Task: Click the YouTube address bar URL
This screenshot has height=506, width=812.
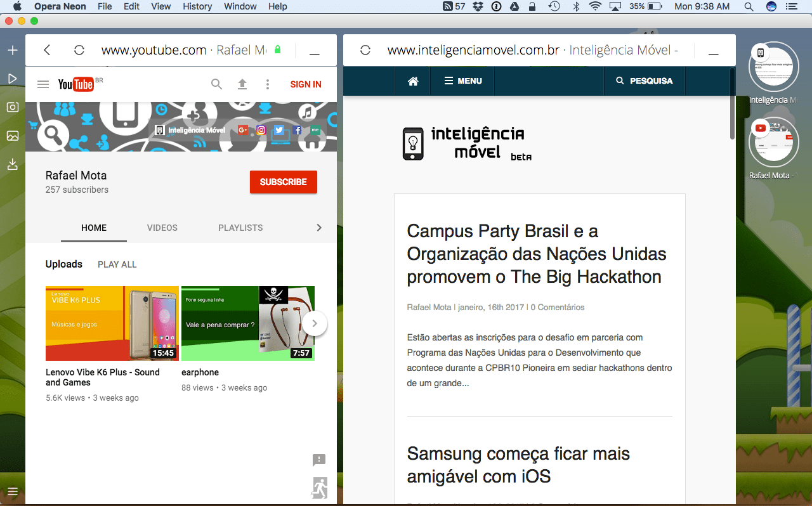Action: tap(184, 50)
